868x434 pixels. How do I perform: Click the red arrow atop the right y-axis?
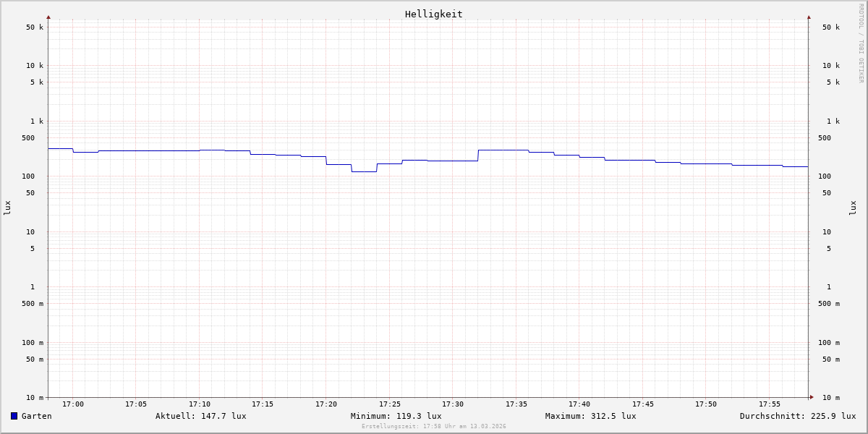[809, 17]
